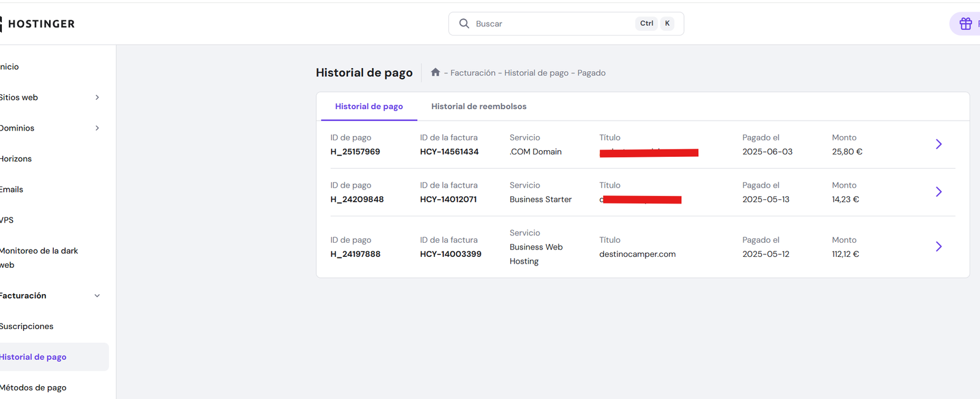The height and width of the screenshot is (399, 980).
Task: Click the amount 112,12 €
Action: pos(845,254)
